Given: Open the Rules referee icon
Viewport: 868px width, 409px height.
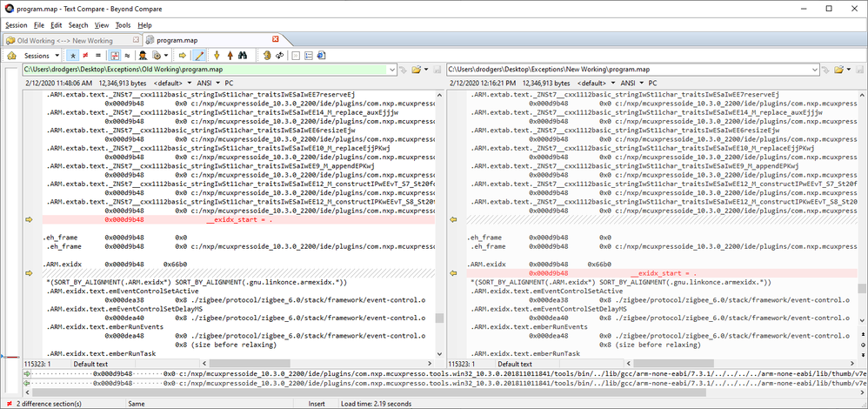Looking at the screenshot, I should (x=143, y=56).
